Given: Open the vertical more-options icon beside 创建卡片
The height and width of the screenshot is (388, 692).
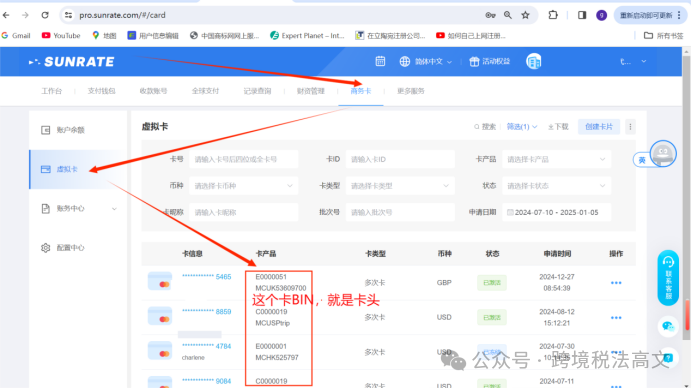Looking at the screenshot, I should tap(630, 127).
